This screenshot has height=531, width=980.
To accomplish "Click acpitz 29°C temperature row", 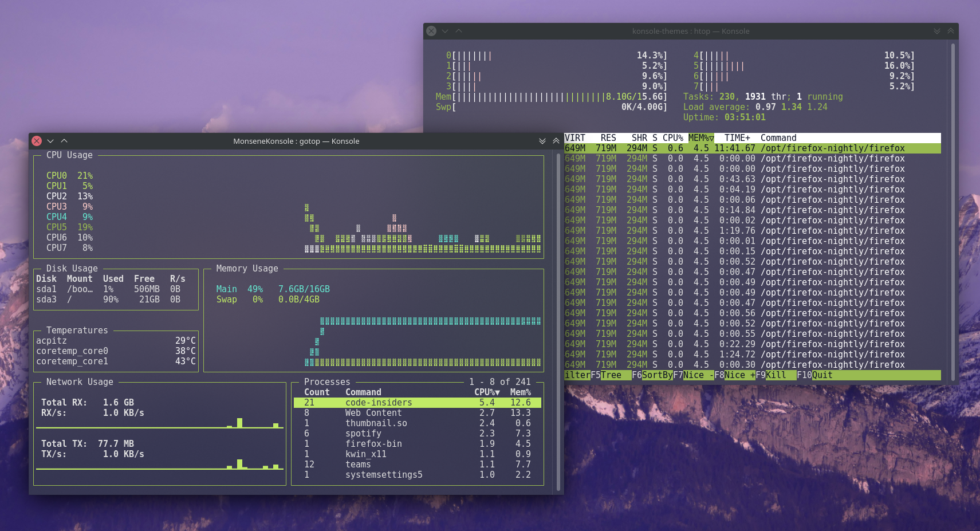I will pyautogui.click(x=116, y=341).
